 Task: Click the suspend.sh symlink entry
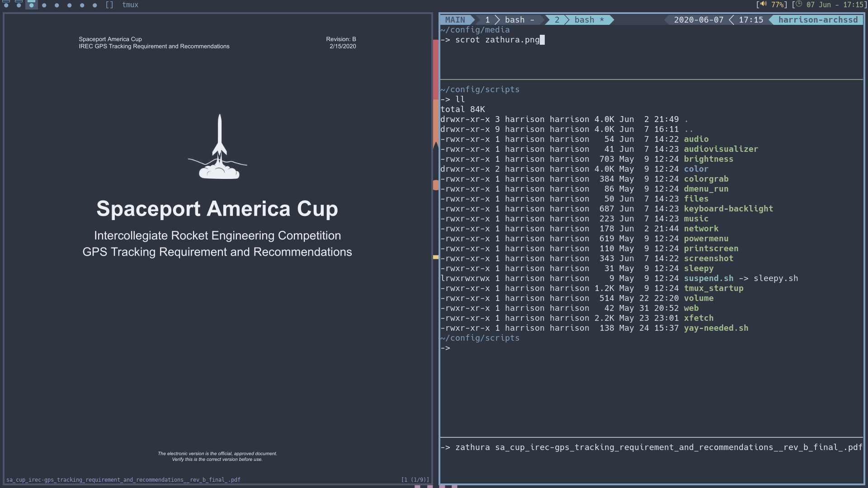pos(708,278)
